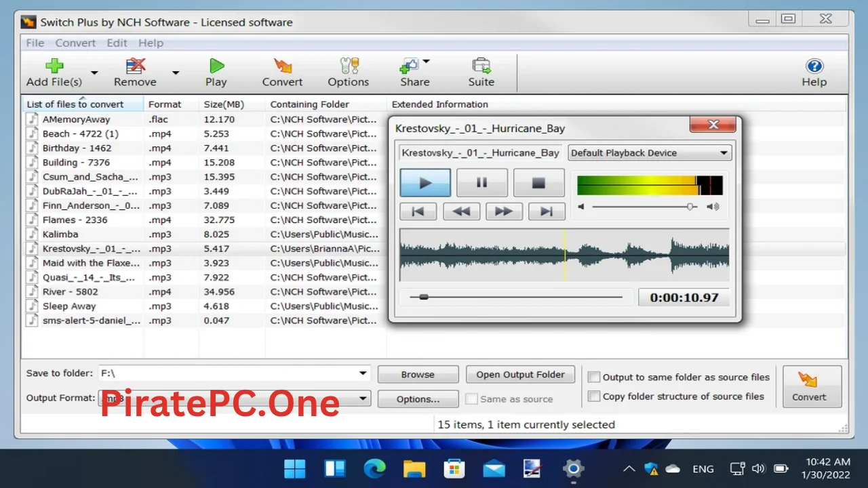This screenshot has width=868, height=488.
Task: Enable Output to same folder as source files
Action: (x=594, y=378)
